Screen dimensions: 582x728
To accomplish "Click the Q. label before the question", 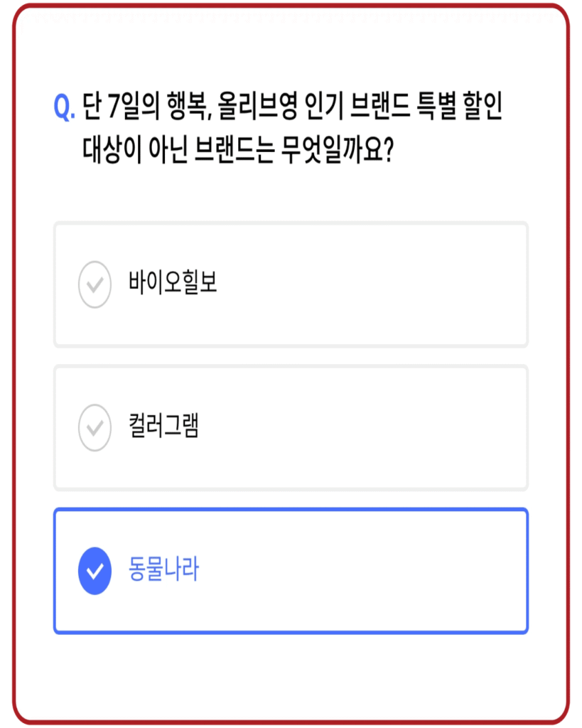I will tap(65, 103).
